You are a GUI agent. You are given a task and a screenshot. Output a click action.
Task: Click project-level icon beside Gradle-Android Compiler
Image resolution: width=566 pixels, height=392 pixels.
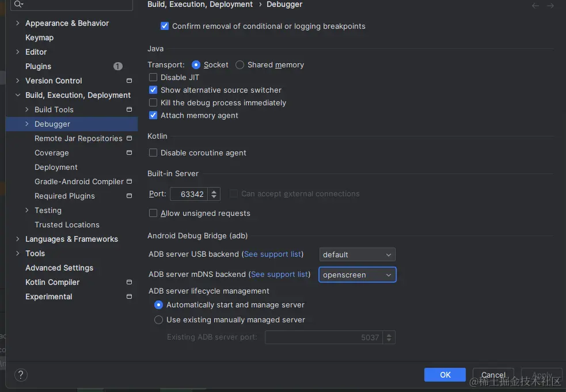[129, 181]
